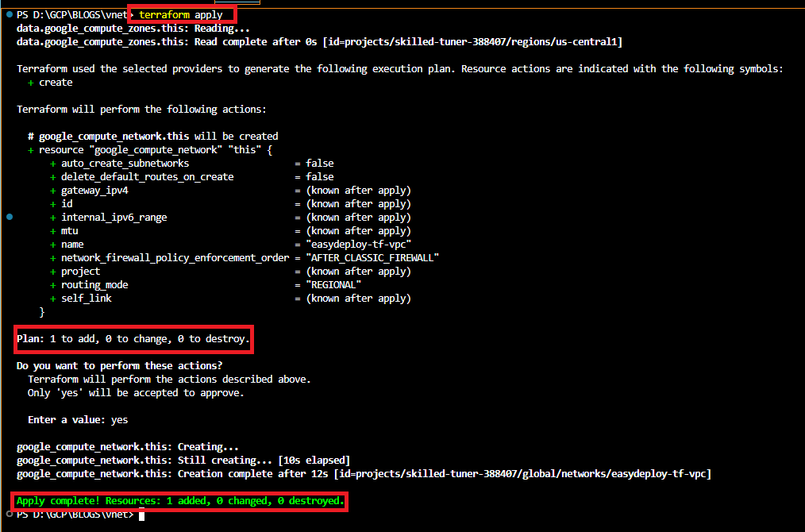805x532 pixels.
Task: Select the 'data.google_compute_zones.this: Reading...' line
Action: tap(133, 29)
